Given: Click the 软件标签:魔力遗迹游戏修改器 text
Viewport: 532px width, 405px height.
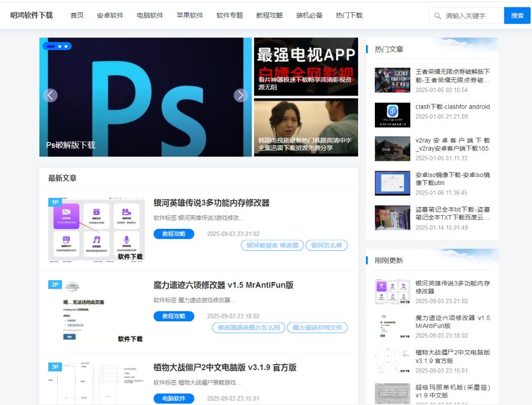Looking at the screenshot, I should pos(195,300).
